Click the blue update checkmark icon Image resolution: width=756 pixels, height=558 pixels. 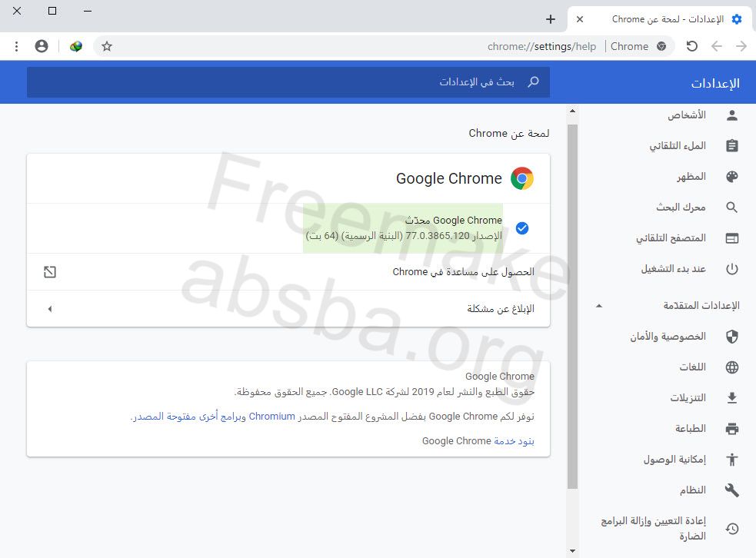click(522, 228)
